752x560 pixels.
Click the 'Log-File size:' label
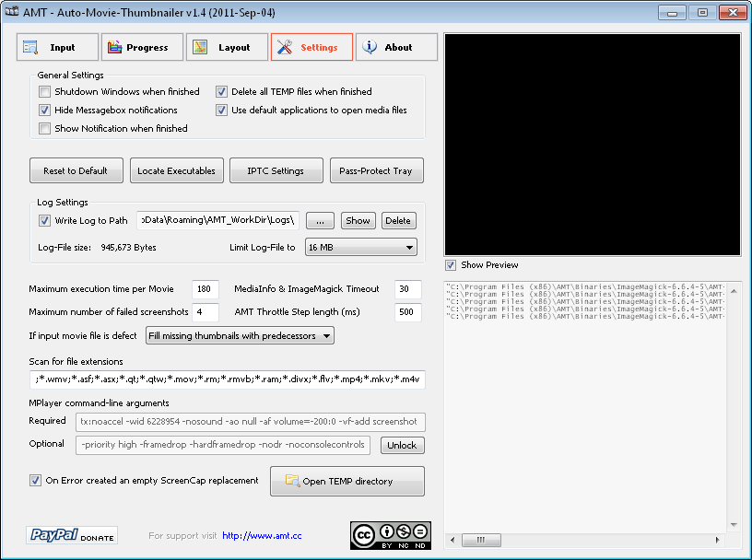pyautogui.click(x=65, y=248)
